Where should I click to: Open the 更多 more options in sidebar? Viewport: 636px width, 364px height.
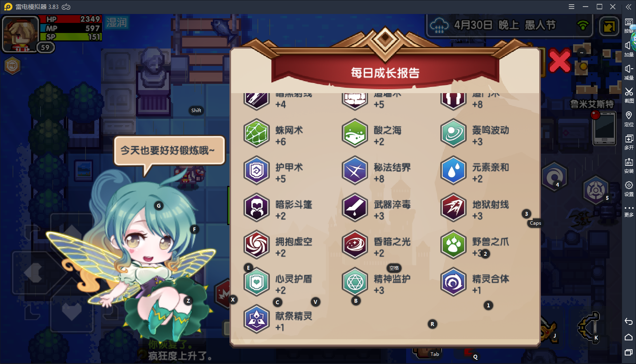(x=629, y=211)
